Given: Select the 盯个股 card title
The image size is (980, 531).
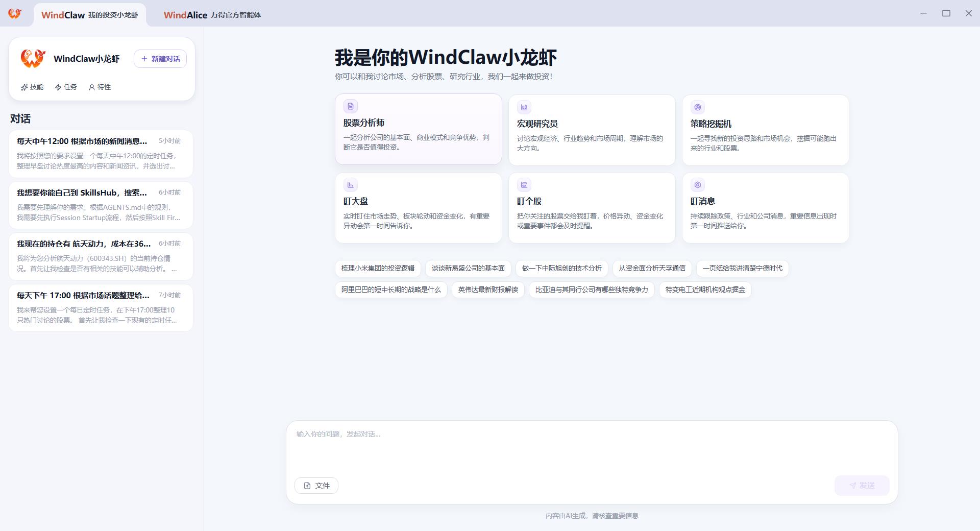Looking at the screenshot, I should pos(529,201).
